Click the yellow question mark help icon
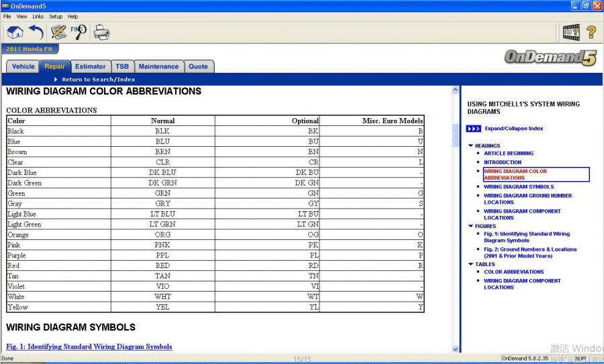This screenshot has width=604, height=364. click(x=591, y=32)
